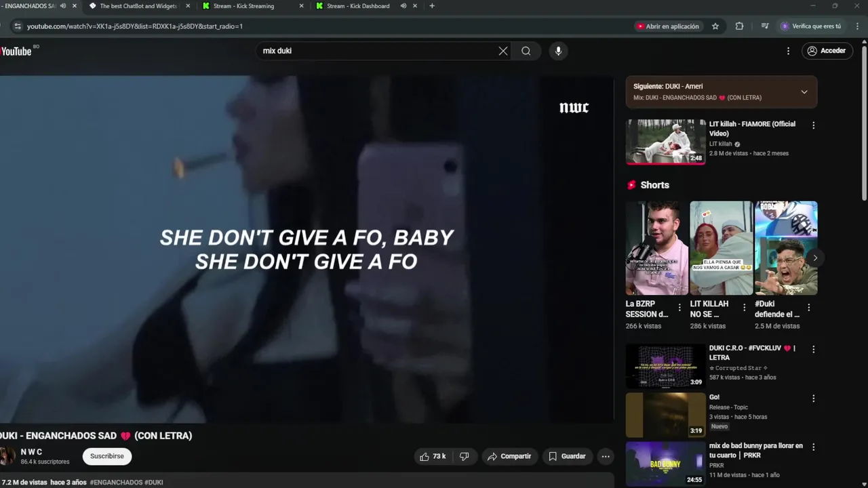The image size is (868, 488).
Task: Play LIT killah FIAMORE thumbnail
Action: pos(665,142)
